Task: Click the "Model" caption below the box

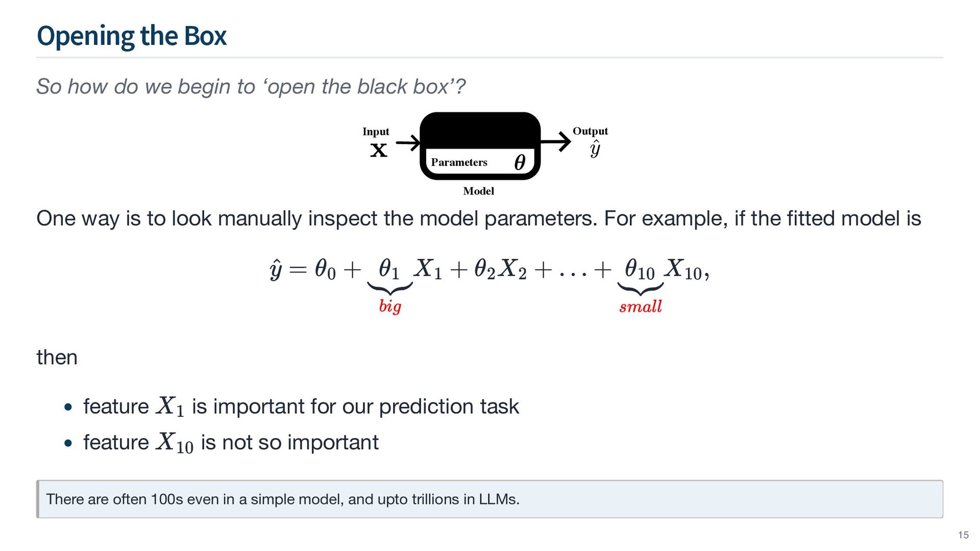Action: 478,191
